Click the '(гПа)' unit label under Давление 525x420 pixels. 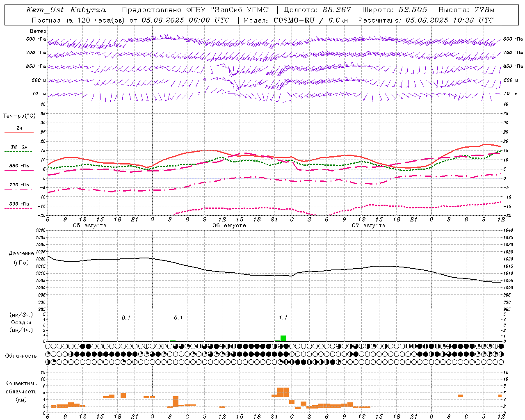21,262
